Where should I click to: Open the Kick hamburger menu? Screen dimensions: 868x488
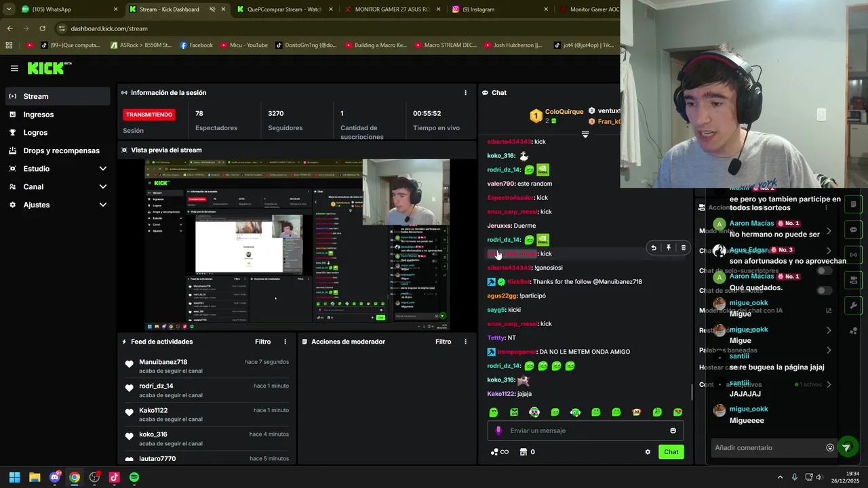14,68
